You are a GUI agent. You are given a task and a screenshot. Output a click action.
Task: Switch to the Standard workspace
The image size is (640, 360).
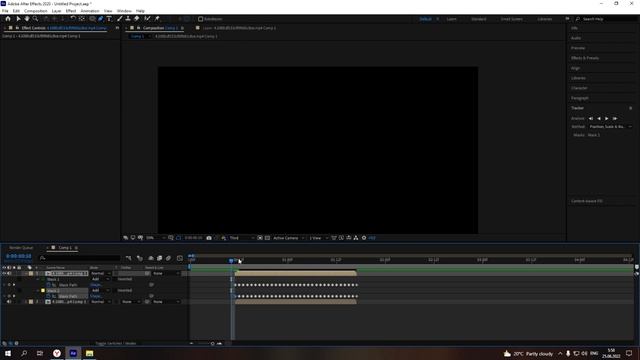point(478,19)
